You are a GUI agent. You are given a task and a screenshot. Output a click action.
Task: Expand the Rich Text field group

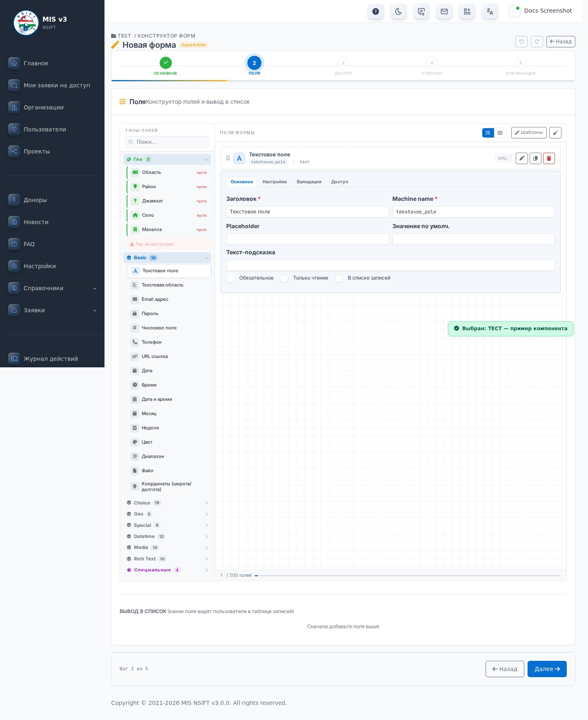[x=167, y=559]
